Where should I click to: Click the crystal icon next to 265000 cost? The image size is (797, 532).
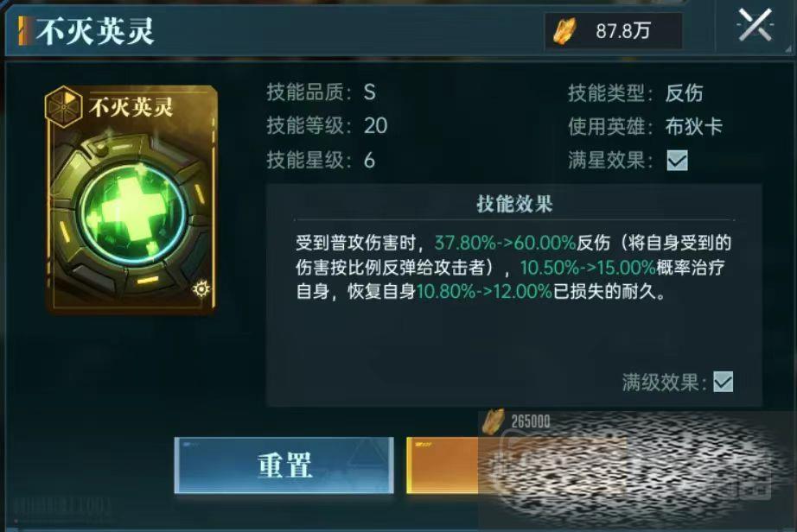(x=494, y=421)
